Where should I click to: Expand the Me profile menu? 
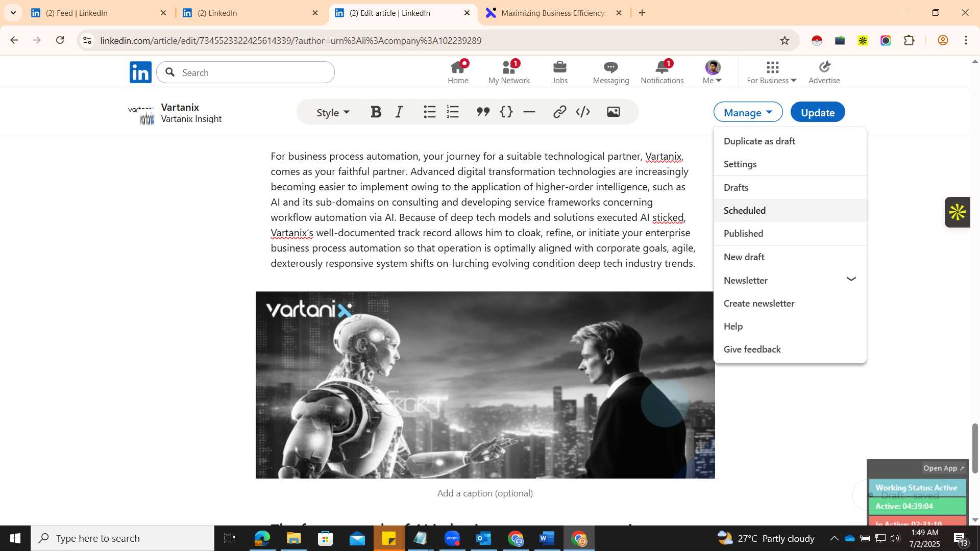(712, 72)
